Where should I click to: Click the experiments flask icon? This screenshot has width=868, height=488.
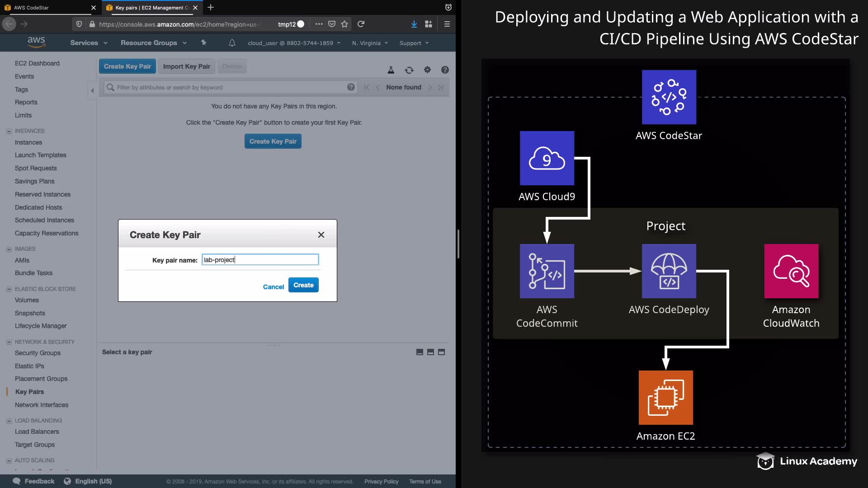click(391, 70)
